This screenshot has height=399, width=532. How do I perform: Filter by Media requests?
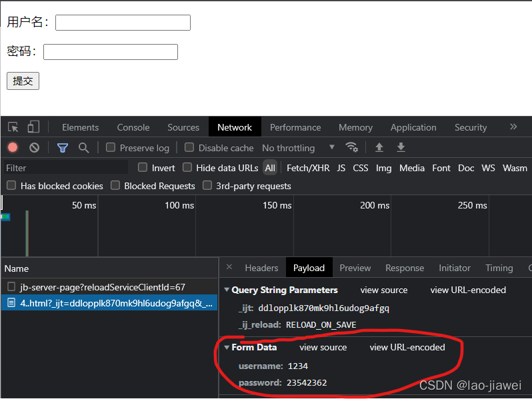[412, 168]
